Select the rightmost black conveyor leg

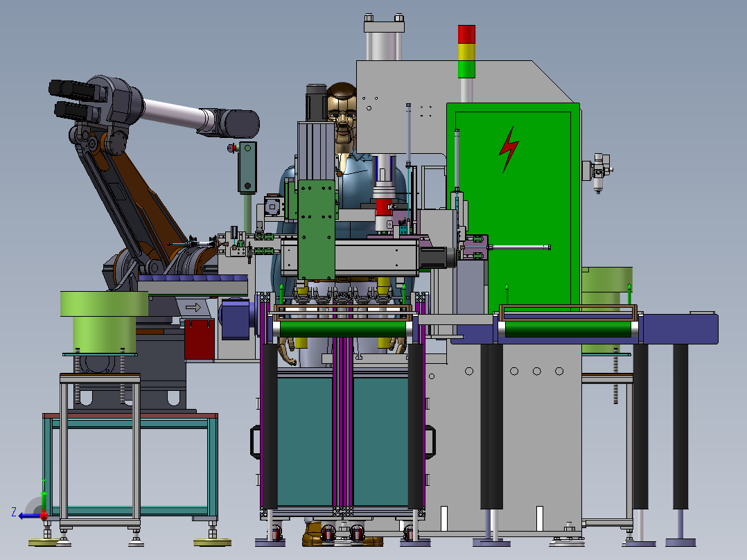(680, 426)
